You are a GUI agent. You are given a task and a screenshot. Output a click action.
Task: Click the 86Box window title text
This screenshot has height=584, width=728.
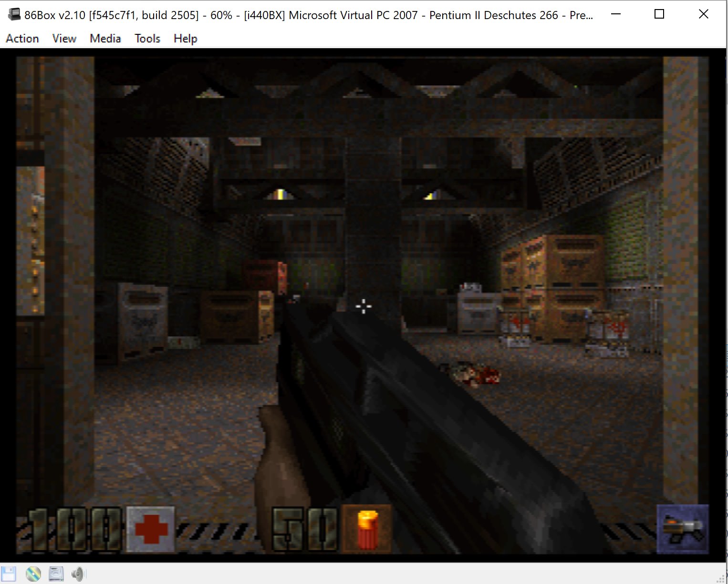coord(309,15)
